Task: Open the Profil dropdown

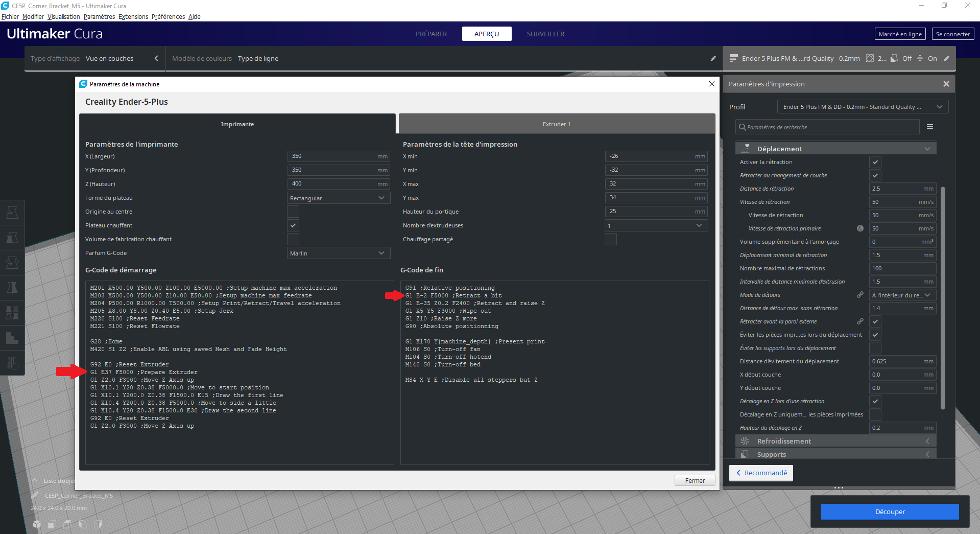Action: click(x=863, y=107)
